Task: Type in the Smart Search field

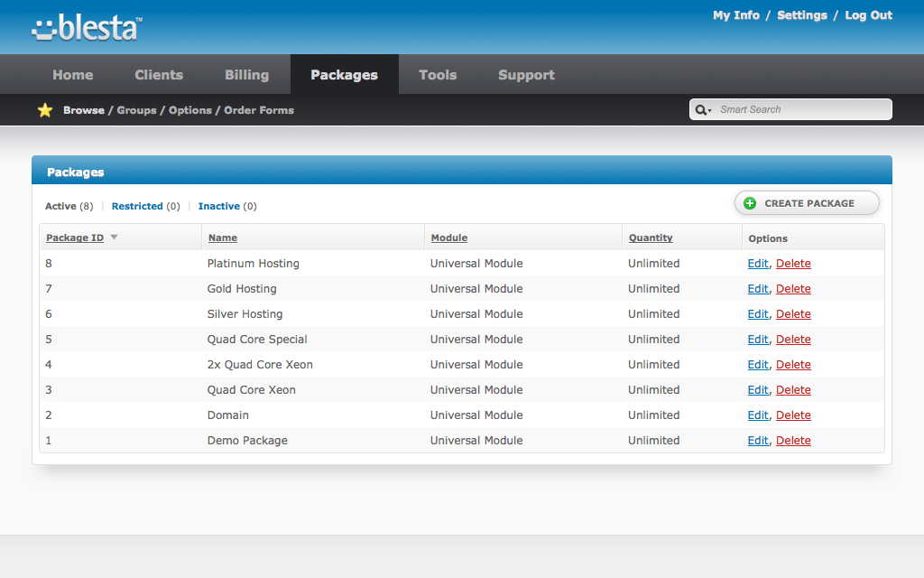Action: (x=801, y=109)
